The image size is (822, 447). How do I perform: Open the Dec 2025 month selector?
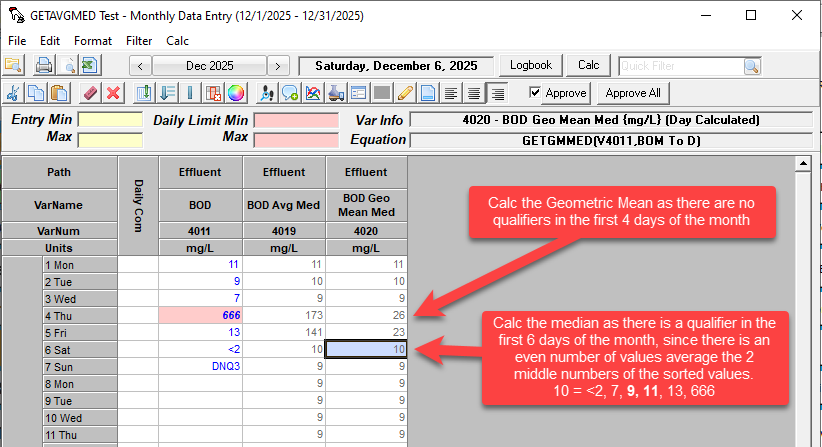(209, 66)
